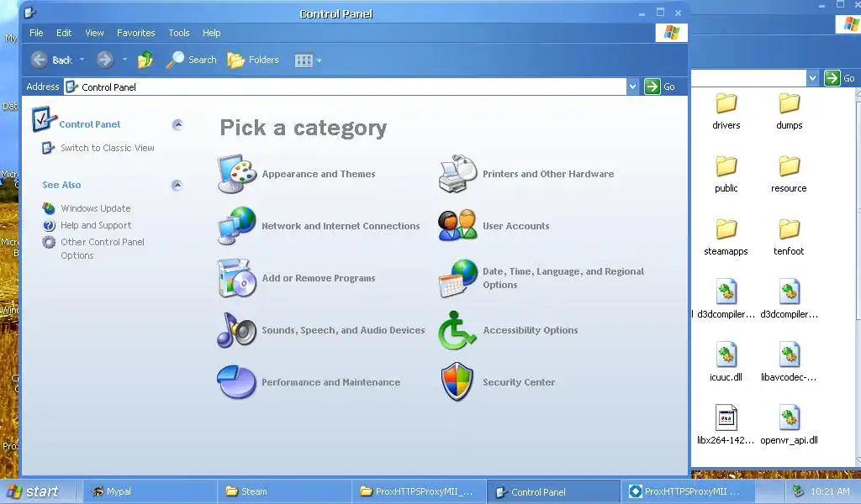Viewport: 861px width, 504px height.
Task: Open the Control Panel address bar dropdown
Action: pos(632,87)
